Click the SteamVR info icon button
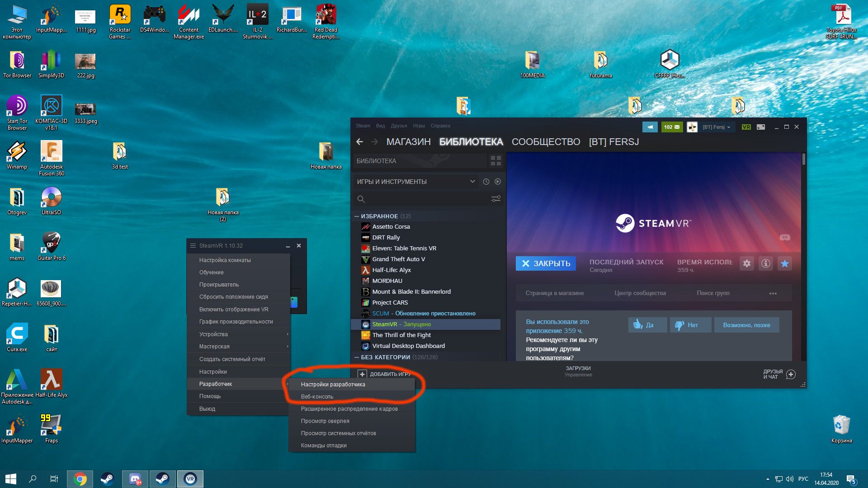Viewport: 868px width, 488px height. coord(766,263)
